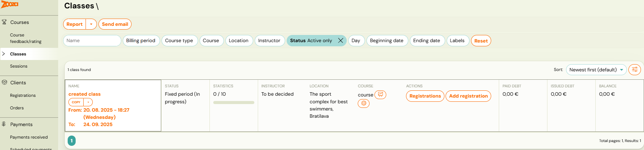
Task: Open the Billing period filter
Action: [x=141, y=41]
